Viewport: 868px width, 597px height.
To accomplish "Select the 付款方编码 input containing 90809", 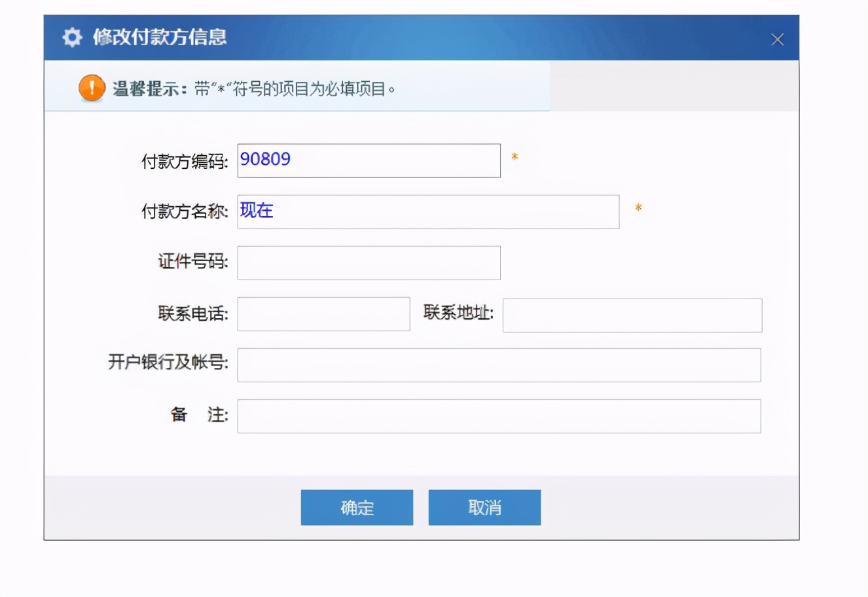I will click(x=369, y=160).
